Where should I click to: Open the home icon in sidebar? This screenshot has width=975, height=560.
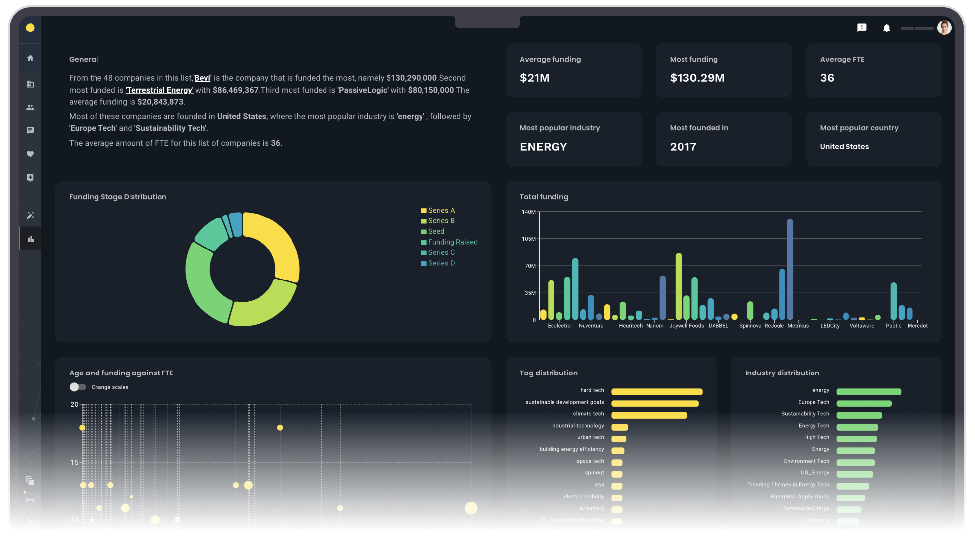30,58
